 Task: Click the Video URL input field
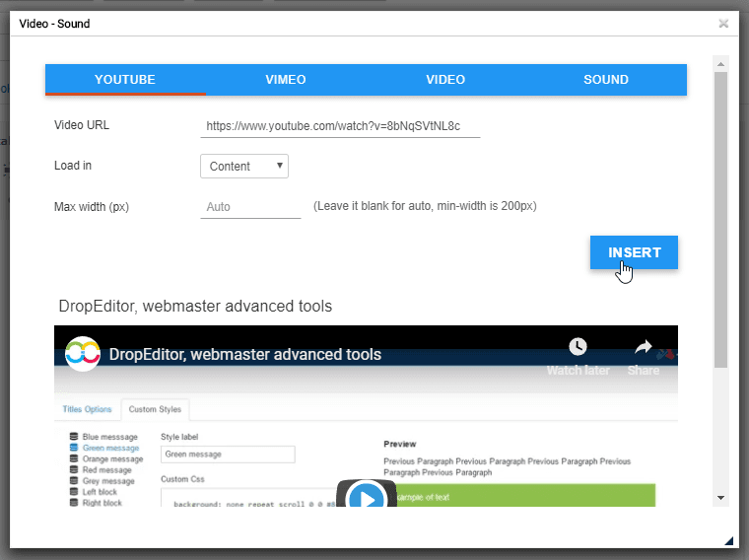pos(340,126)
